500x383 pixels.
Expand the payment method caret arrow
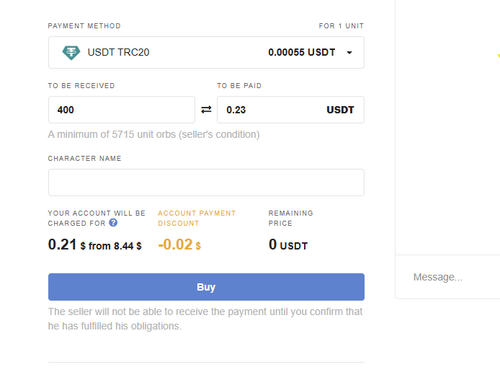coord(349,52)
